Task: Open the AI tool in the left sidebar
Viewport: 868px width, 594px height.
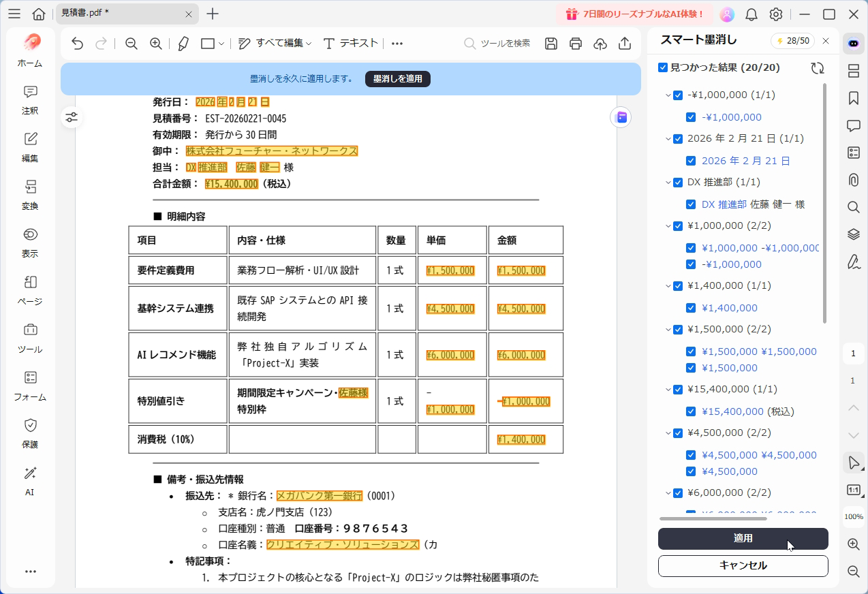Action: [29, 478]
